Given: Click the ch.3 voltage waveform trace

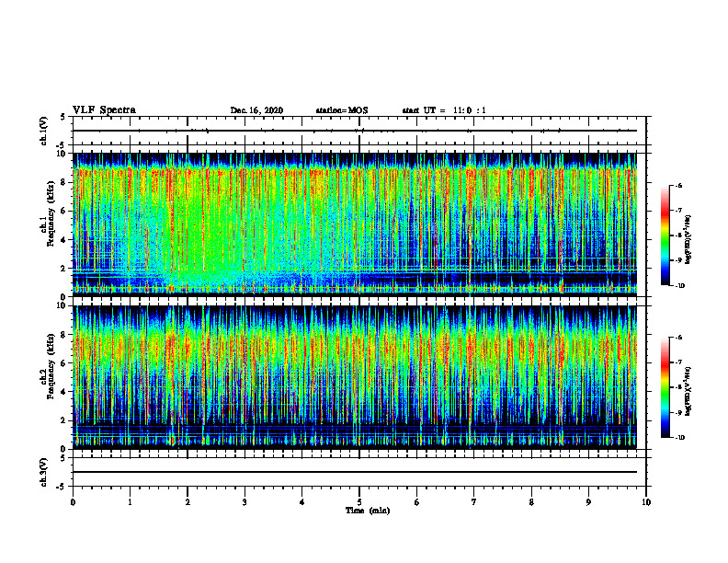Looking at the screenshot, I should coord(355,472).
